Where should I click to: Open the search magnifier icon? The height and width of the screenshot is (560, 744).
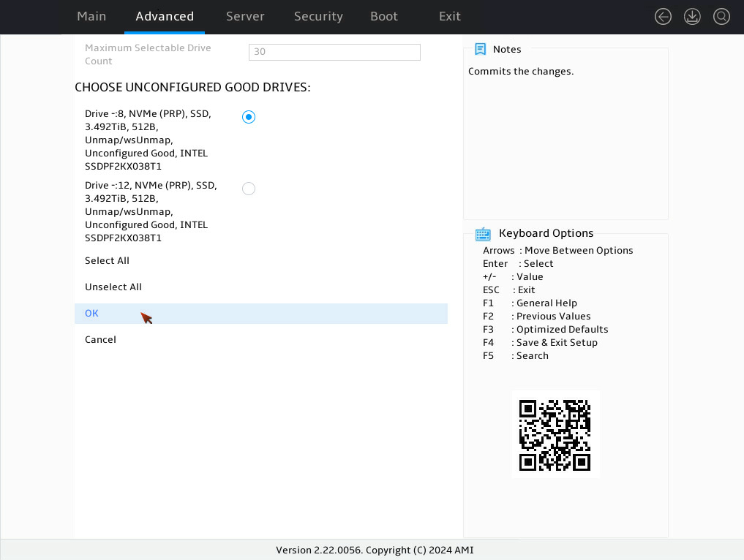coord(722,17)
